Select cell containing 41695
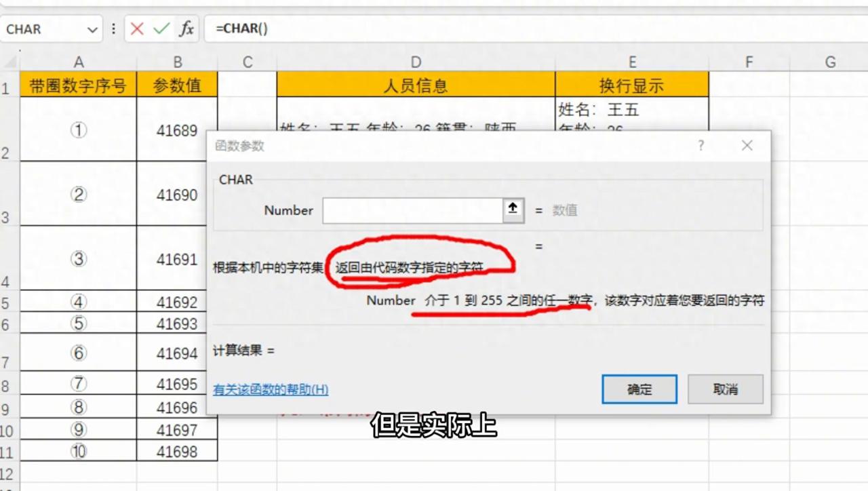Image resolution: width=868 pixels, height=491 pixels. point(178,384)
